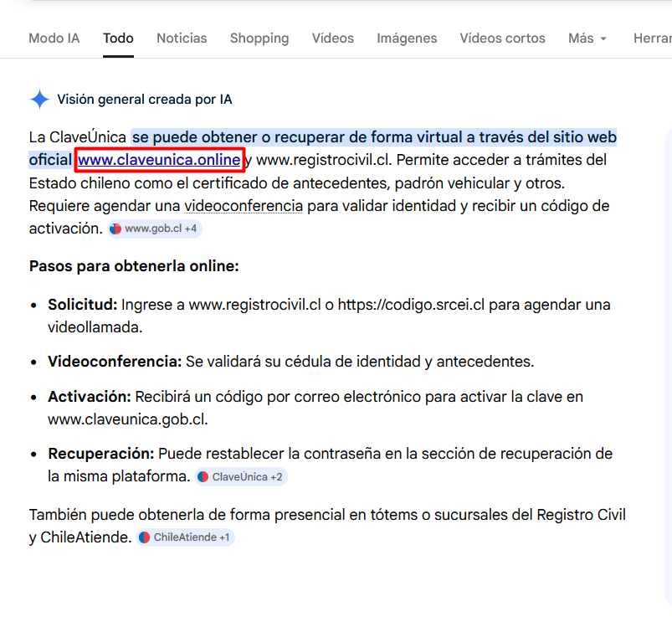Screen dimensions: 672x627
Task: Open the Imágenes search tab
Action: tap(407, 38)
